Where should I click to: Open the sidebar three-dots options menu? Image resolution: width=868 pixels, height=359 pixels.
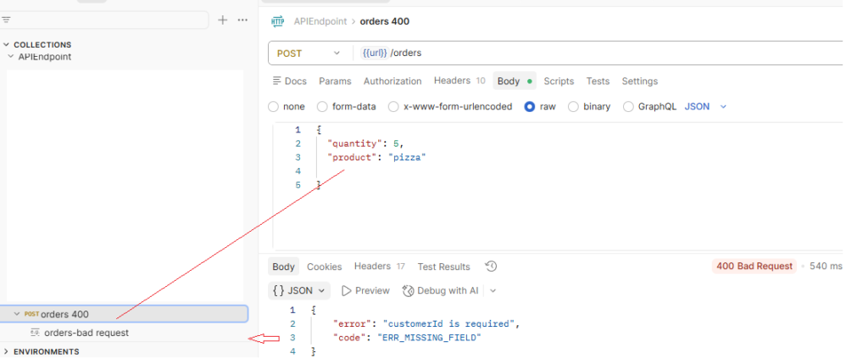[242, 20]
